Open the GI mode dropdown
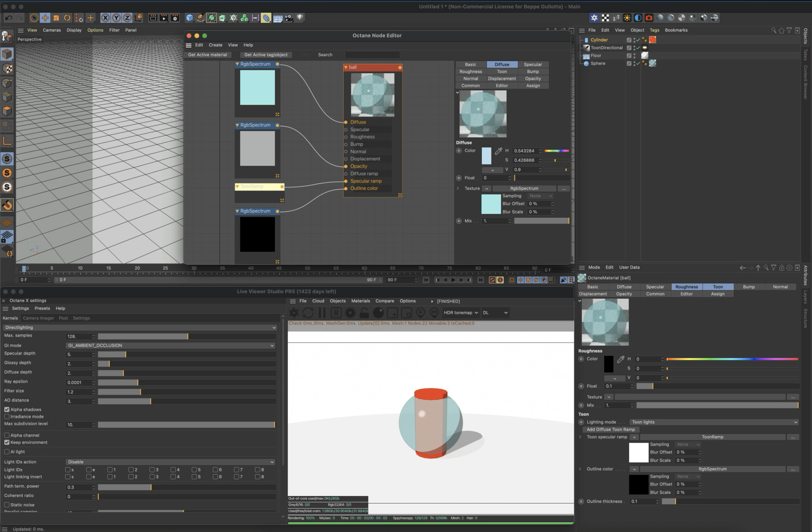 pos(170,345)
